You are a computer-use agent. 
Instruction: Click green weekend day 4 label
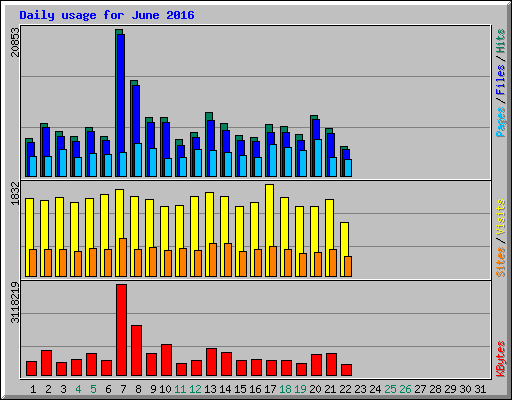coord(78,389)
